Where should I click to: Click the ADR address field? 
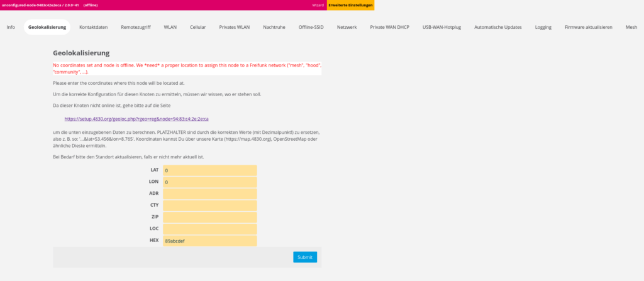point(209,194)
